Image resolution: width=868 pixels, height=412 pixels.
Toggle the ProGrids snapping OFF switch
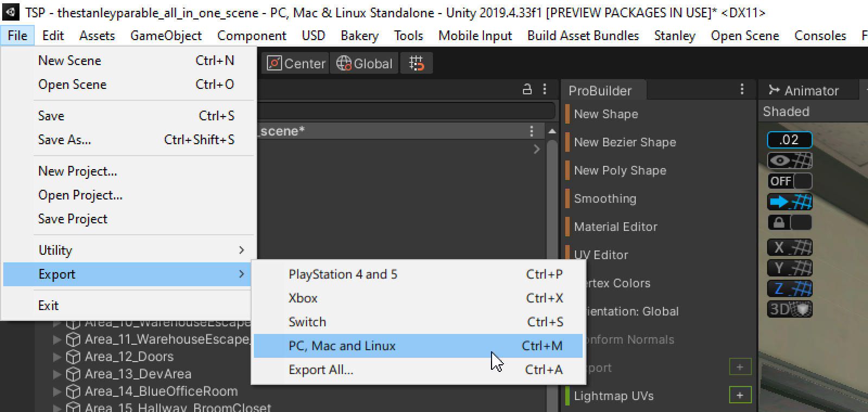coord(789,181)
